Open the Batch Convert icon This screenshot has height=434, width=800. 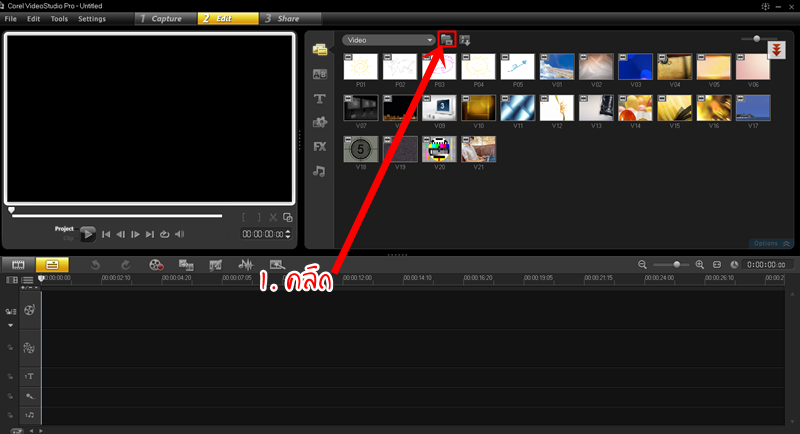(x=186, y=265)
